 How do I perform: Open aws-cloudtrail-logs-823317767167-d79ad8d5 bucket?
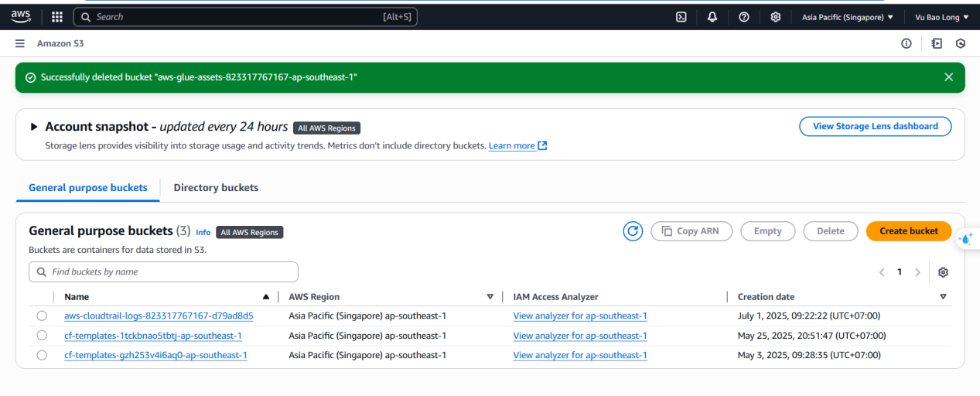click(x=159, y=316)
